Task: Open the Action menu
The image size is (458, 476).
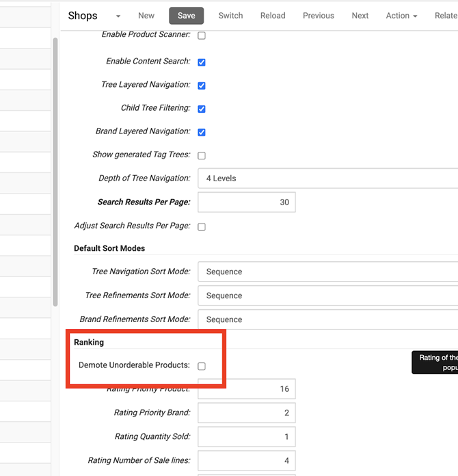Action: pyautogui.click(x=401, y=16)
